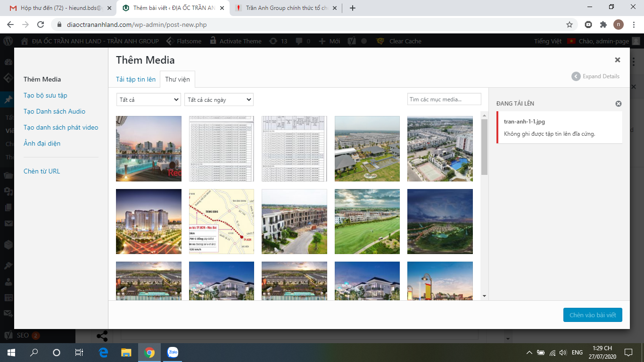Choose Thêm Media in the left menu
Screen dimensions: 644x362
click(x=42, y=79)
